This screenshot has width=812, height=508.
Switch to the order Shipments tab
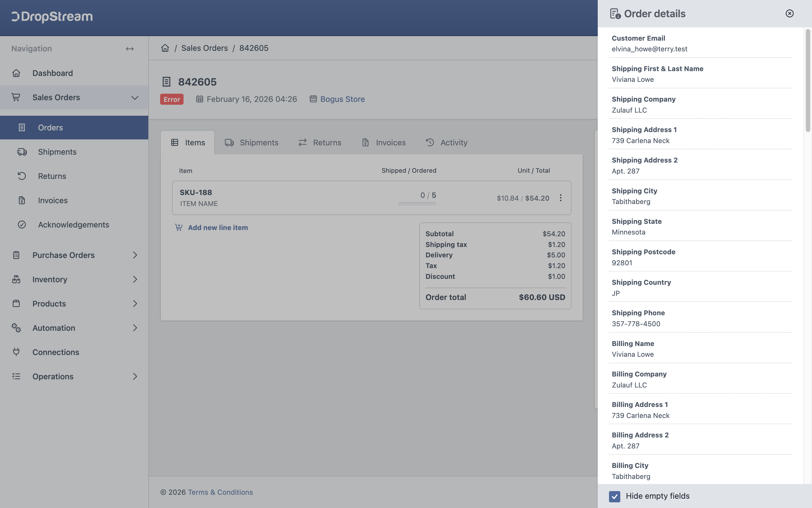[252, 143]
